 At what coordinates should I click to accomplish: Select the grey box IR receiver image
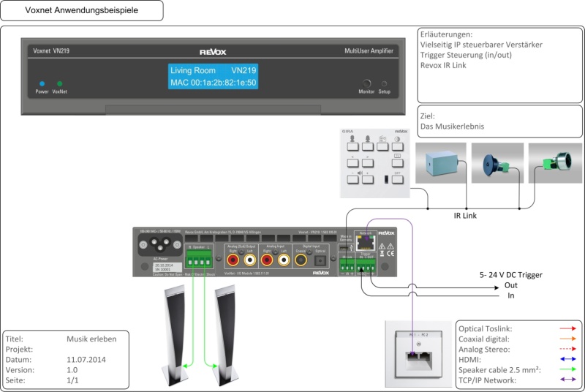coord(441,163)
